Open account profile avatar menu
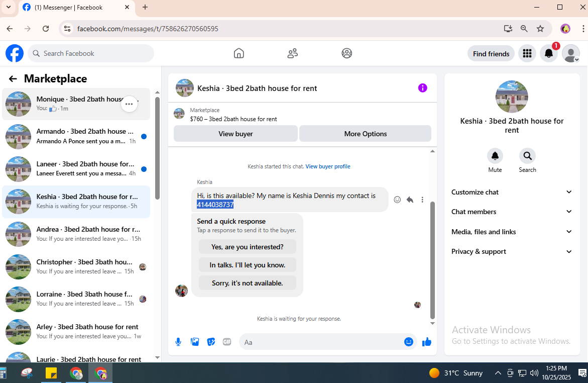Image resolution: width=588 pixels, height=383 pixels. (x=571, y=54)
